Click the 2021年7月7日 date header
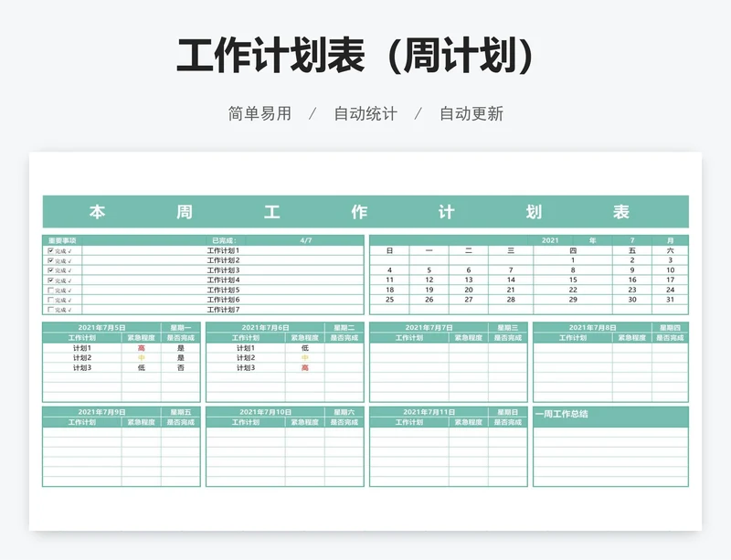 click(x=429, y=328)
